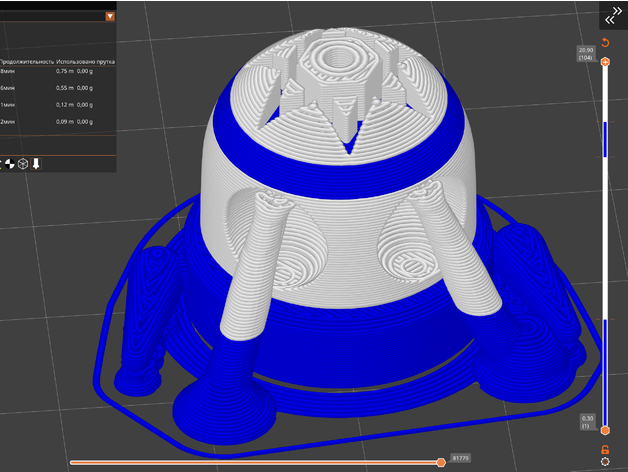Toggle center of gravity marker icon
Image resolution: width=628 pixels, height=472 pixels.
(x=9, y=163)
